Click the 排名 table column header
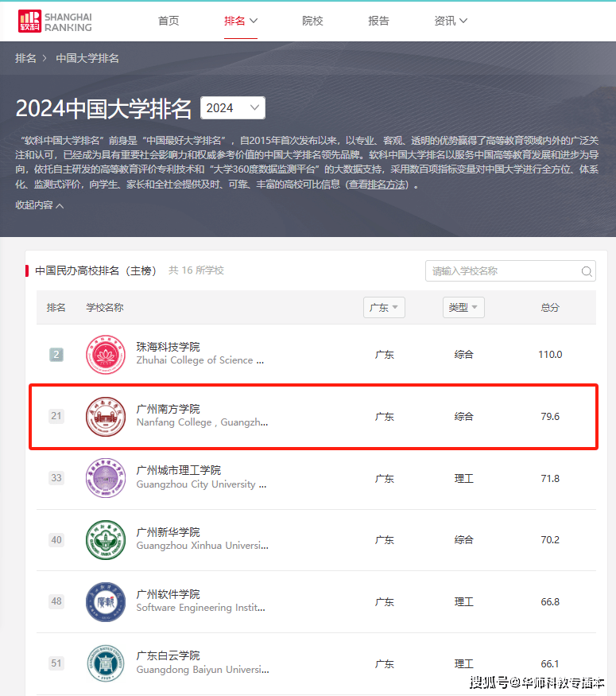616x696 pixels. [56, 308]
